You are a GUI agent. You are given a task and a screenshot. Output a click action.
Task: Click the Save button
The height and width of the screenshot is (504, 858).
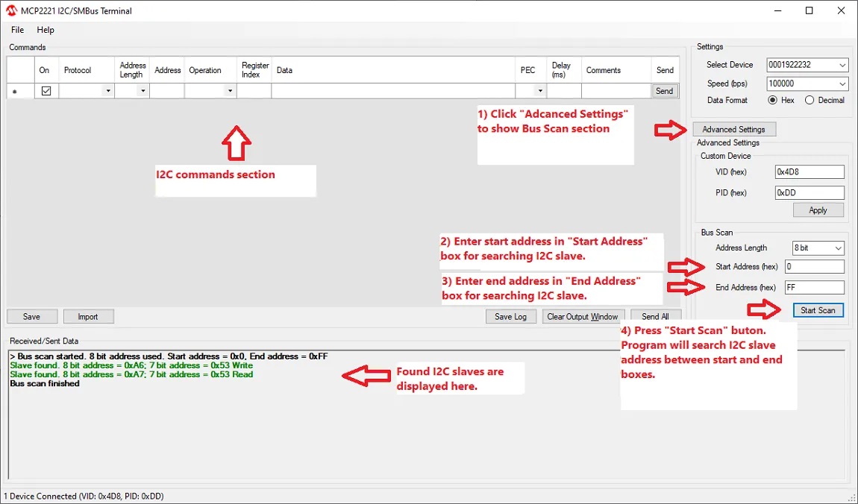point(32,317)
